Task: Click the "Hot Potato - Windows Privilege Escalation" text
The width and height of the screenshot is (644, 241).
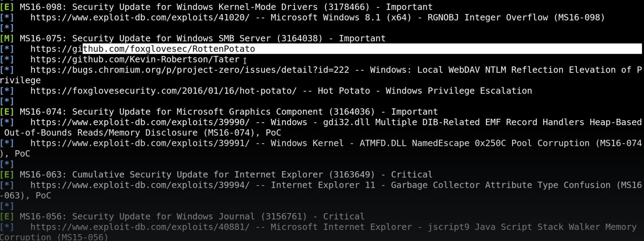Action: [x=425, y=91]
